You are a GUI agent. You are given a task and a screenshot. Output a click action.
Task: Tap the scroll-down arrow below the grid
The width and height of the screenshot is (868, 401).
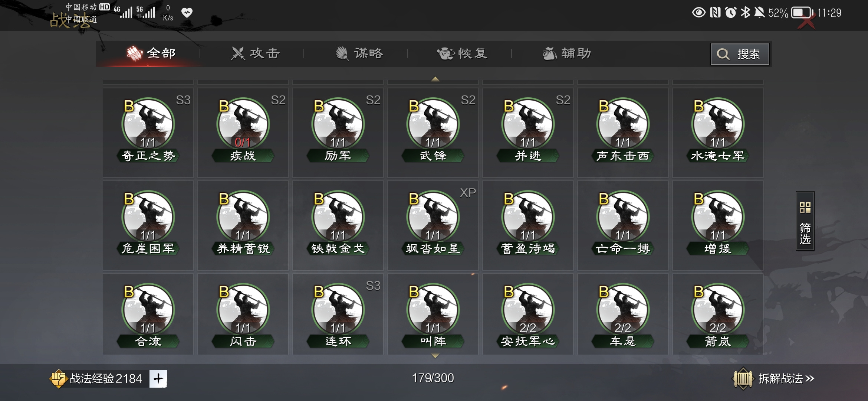point(435,356)
